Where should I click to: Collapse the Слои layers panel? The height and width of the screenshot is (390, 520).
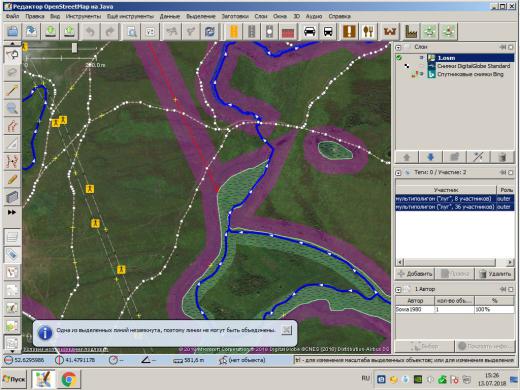[x=398, y=47]
